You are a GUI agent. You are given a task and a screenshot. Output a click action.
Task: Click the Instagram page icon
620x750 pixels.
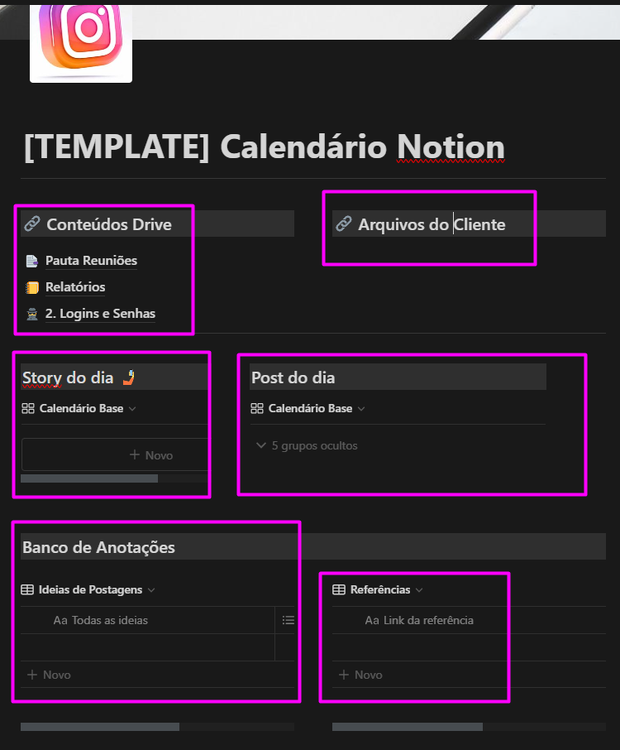(81, 42)
